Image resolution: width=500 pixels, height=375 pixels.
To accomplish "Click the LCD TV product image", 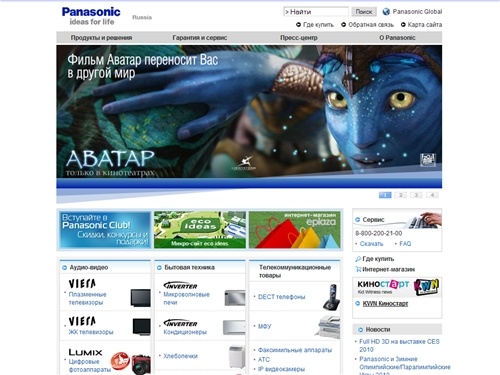I will click(x=141, y=327).
